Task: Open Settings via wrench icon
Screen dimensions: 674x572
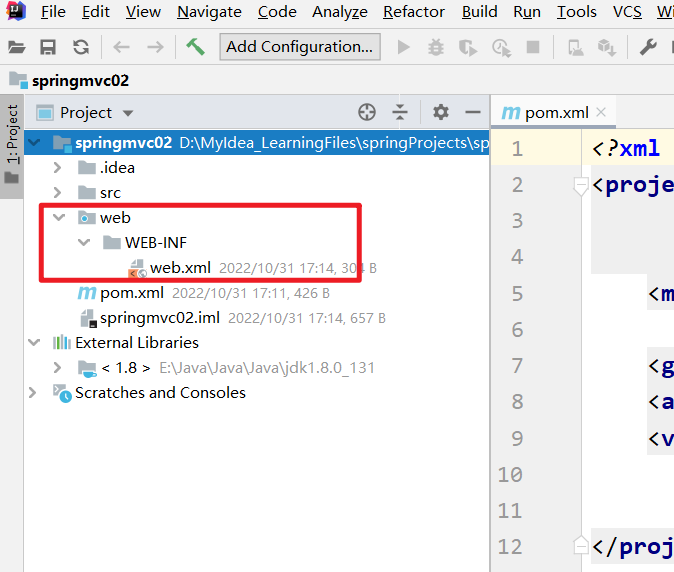Action: [x=648, y=47]
